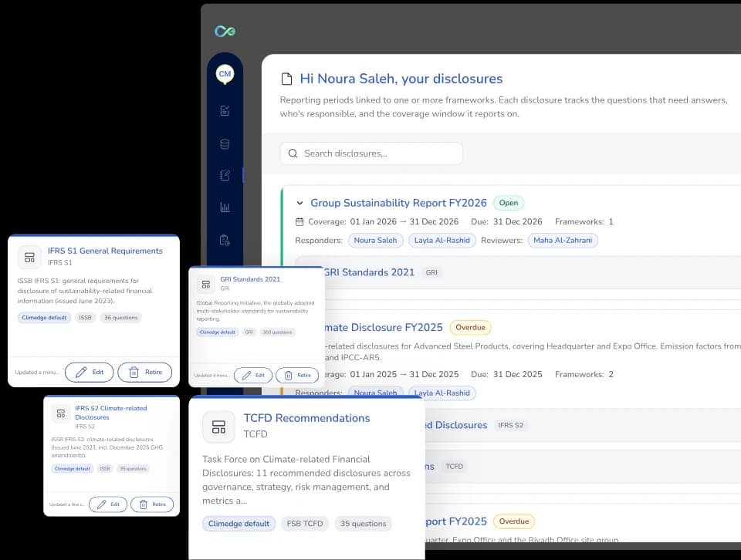Search disclosures input field
Screen dimensions: 741x560
371,153
